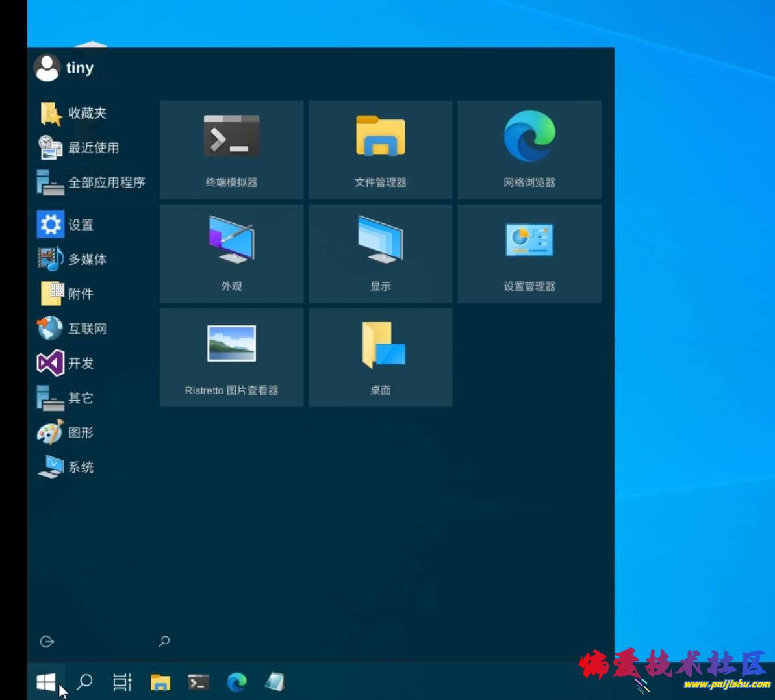Open the 外观 appearance settings tile
Viewport: 775px width, 700px height.
coord(231,253)
